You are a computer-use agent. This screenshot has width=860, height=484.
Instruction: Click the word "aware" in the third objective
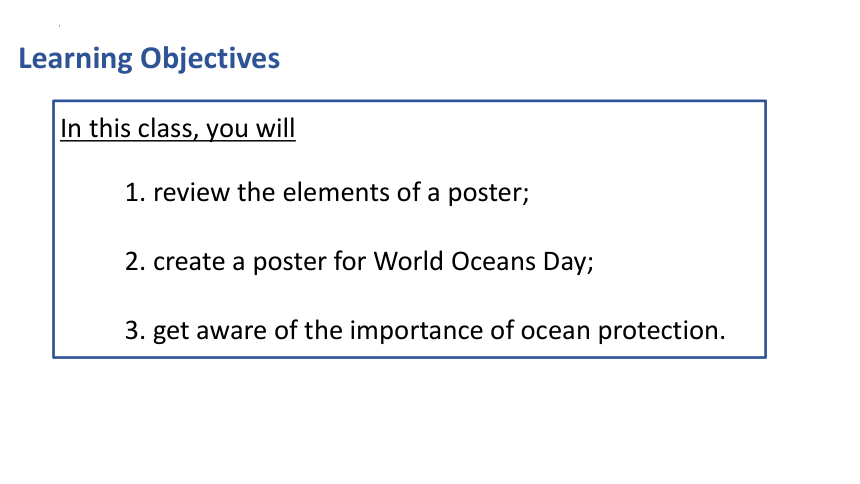(231, 331)
